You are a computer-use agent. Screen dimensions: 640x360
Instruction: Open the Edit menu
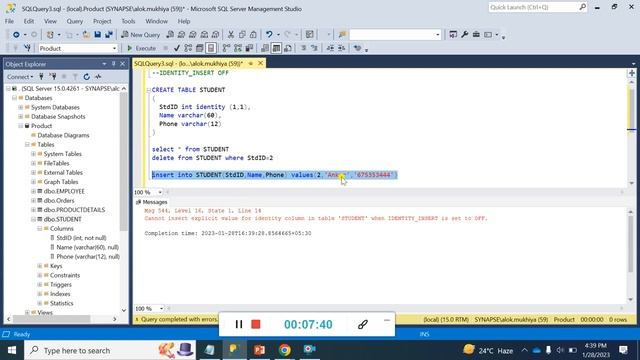(x=29, y=21)
